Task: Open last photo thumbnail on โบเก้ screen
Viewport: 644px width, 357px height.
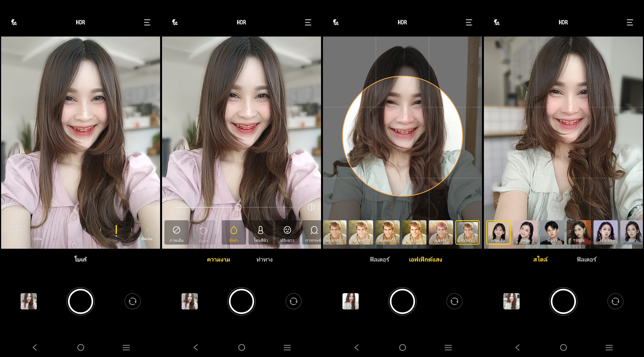Action: click(29, 301)
